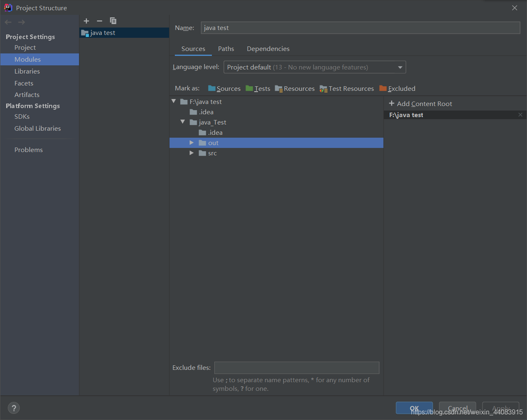Open the help question mark button

coord(14,408)
